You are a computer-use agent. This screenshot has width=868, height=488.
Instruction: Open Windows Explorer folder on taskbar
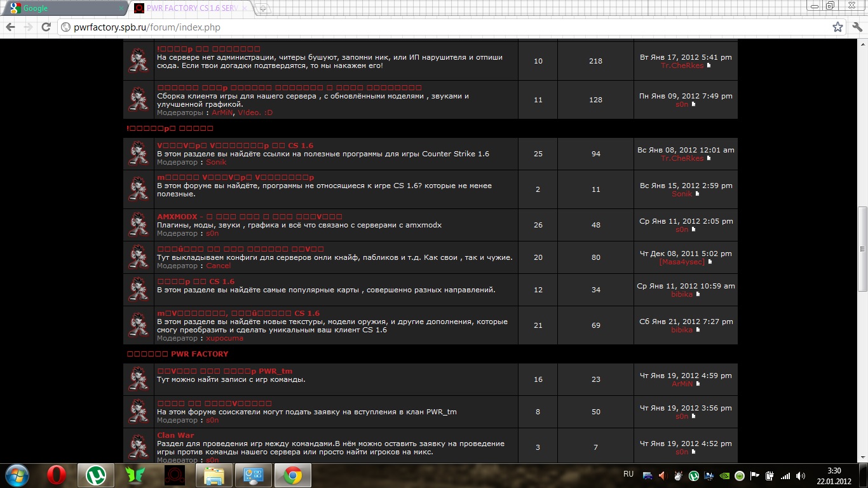(214, 475)
